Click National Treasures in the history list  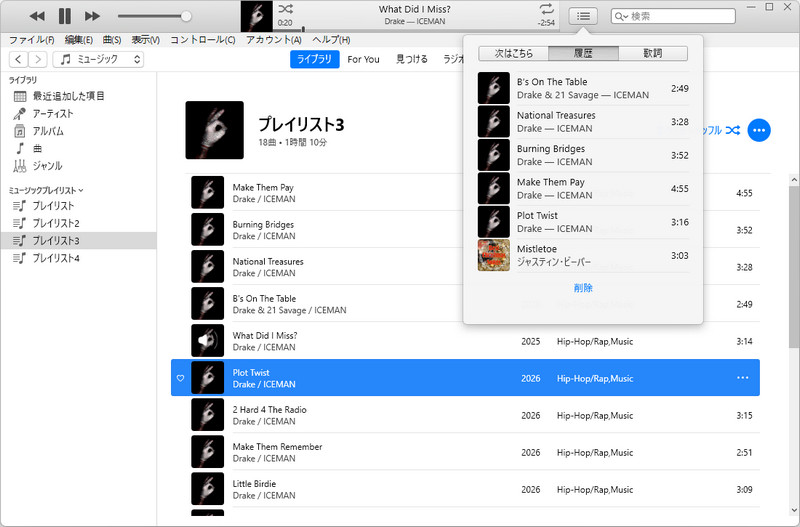(x=583, y=121)
